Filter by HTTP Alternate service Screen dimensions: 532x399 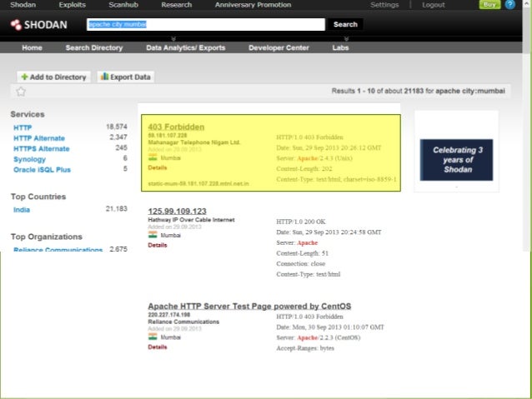point(39,138)
